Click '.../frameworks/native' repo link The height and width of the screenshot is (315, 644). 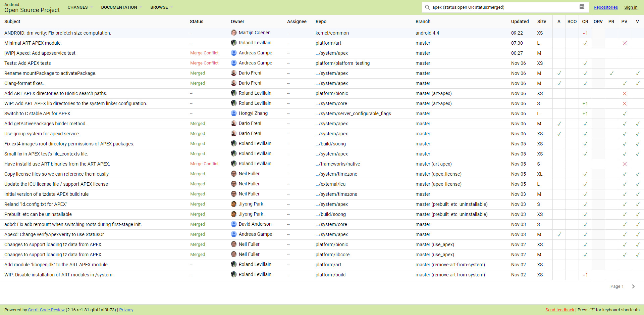coord(338,164)
